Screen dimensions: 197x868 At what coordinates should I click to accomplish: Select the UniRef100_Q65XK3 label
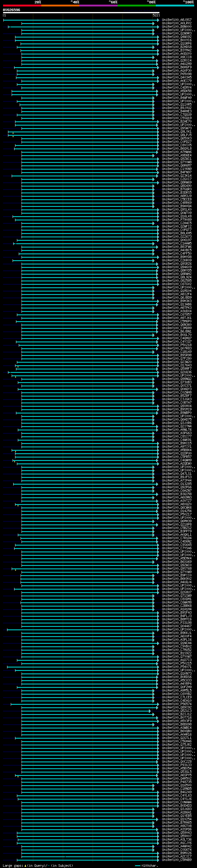(177, 139)
